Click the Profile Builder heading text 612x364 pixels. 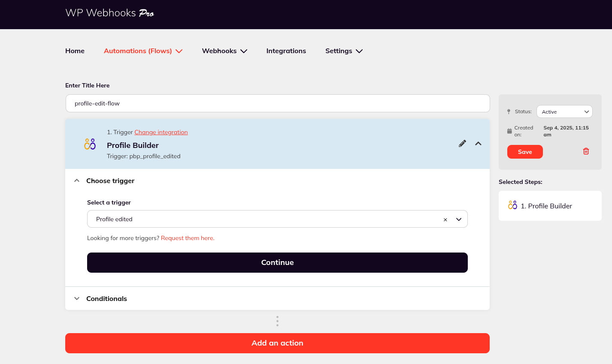[x=133, y=145]
